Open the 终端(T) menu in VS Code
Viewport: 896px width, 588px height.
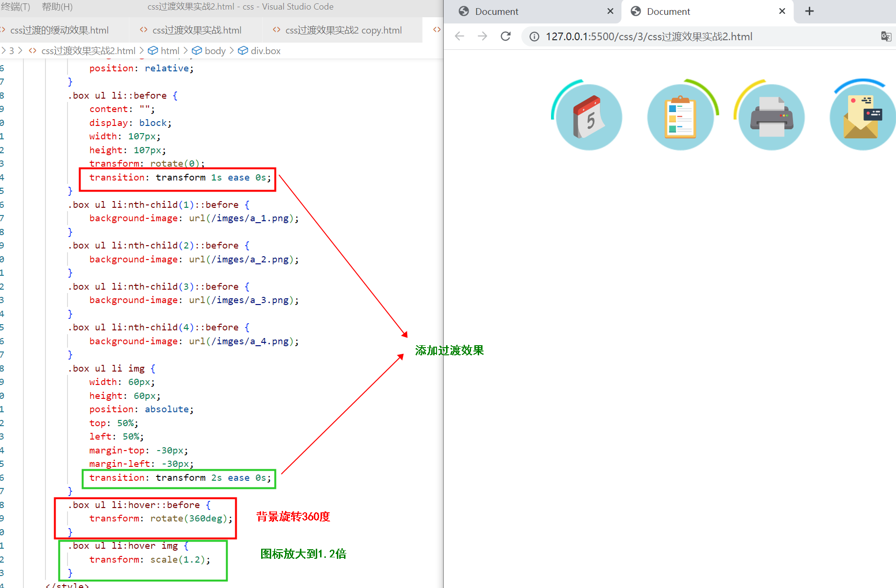15,7
